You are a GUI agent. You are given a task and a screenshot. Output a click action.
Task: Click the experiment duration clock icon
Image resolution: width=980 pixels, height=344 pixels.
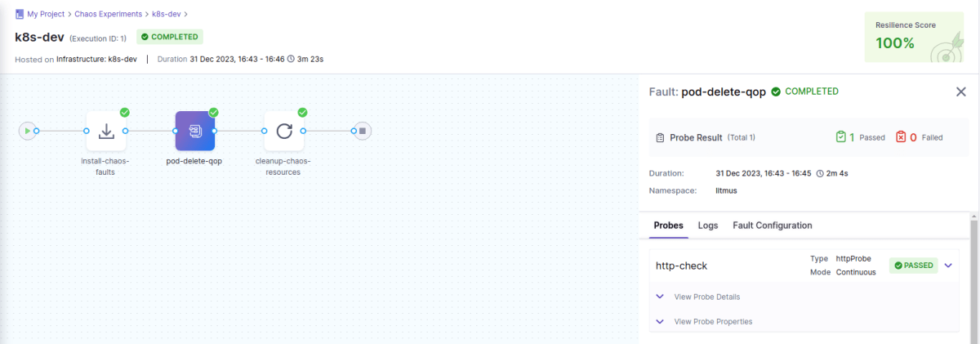(291, 59)
